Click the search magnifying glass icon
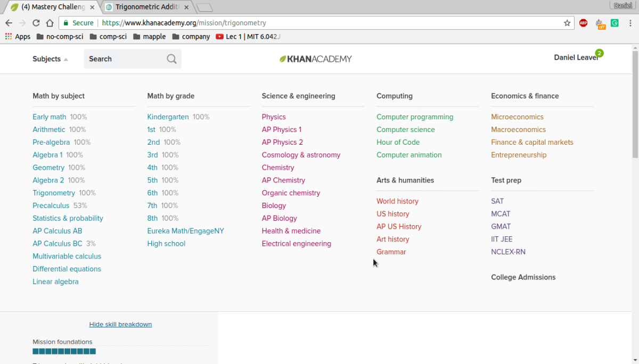 [171, 59]
